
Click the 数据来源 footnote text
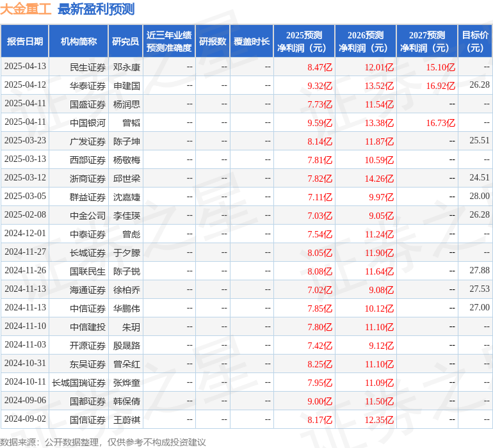102,442
